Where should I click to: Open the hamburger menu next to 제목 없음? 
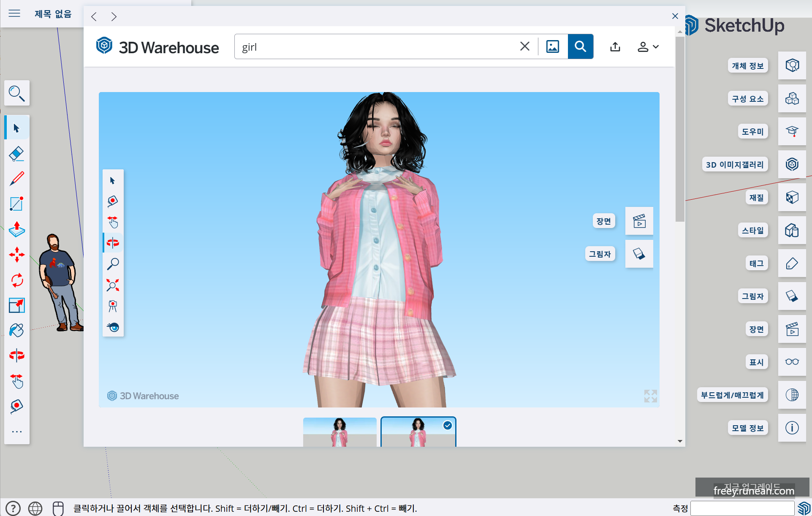point(14,14)
